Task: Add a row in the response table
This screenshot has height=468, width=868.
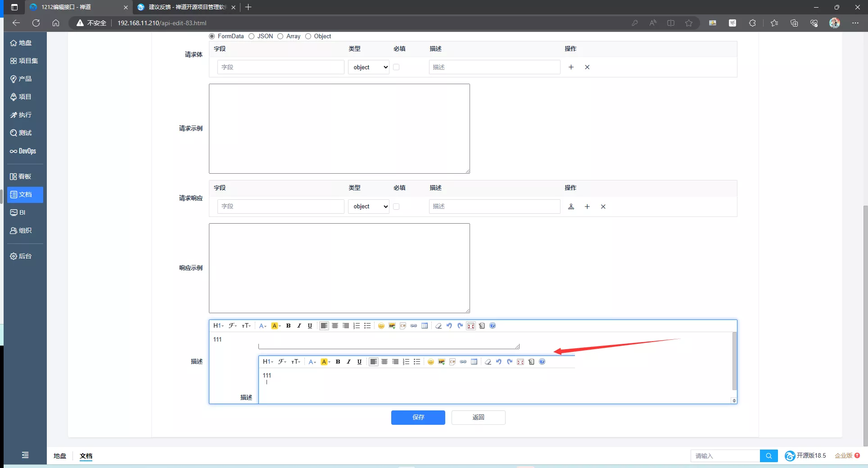Action: click(x=587, y=207)
